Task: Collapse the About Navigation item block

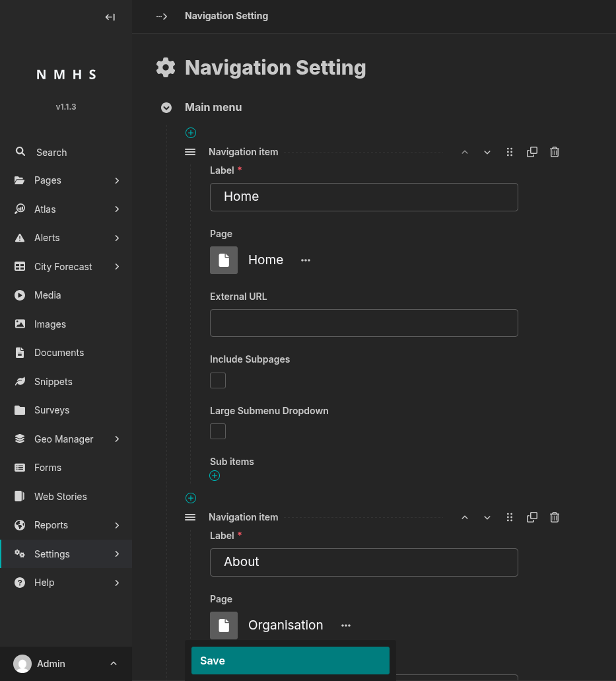Action: click(190, 517)
